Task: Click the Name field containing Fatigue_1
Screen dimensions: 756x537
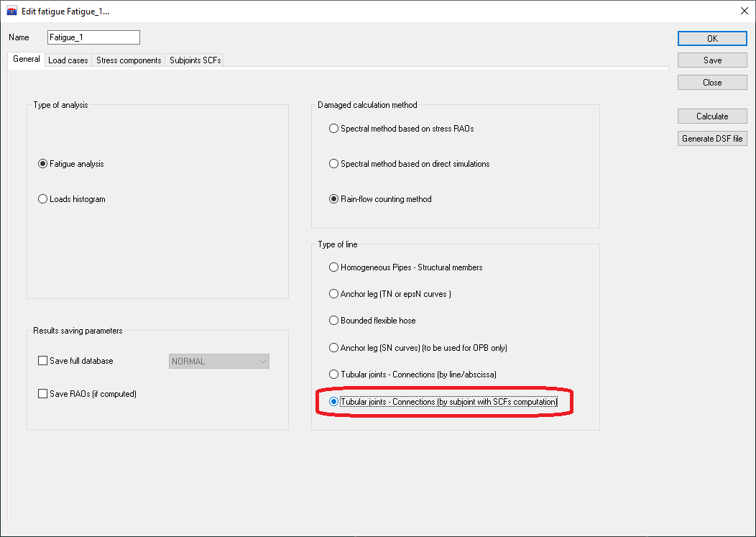Action: click(x=93, y=37)
